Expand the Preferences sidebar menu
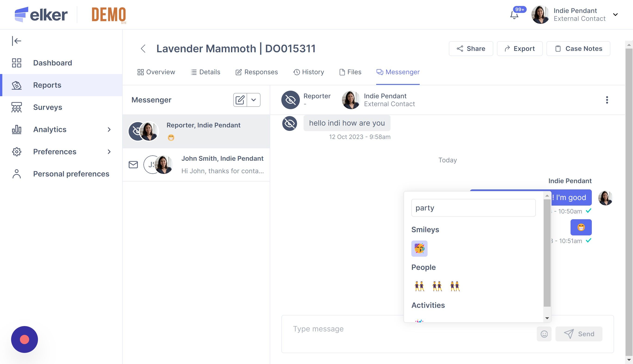The width and height of the screenshot is (633, 364). click(109, 152)
